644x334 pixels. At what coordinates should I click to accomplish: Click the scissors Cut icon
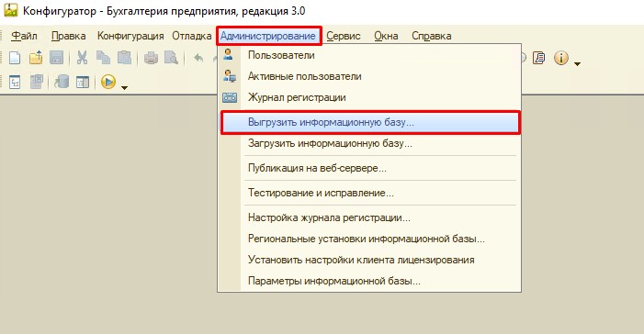pyautogui.click(x=82, y=58)
